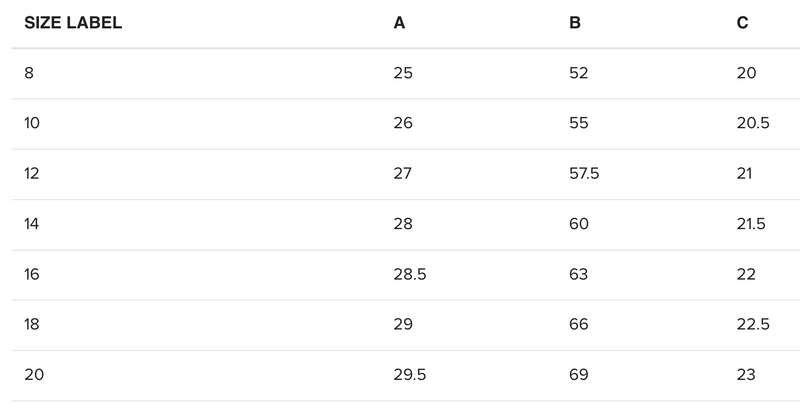Screen dimensions: 800x412
Task: Click size label 20 in last row
Action: tap(34, 375)
